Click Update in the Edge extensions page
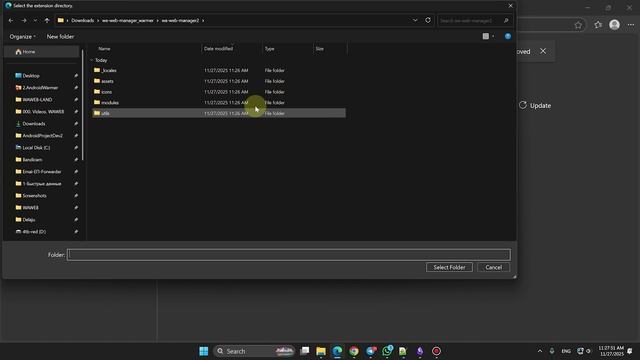640x360 pixels. [535, 105]
